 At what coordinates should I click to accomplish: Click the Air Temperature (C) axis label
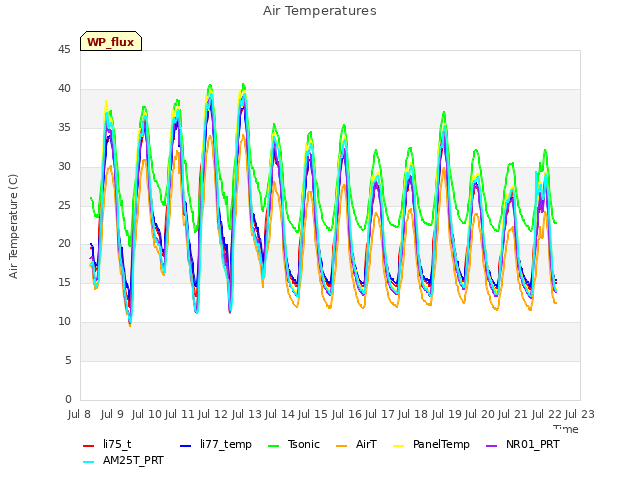coord(13,227)
